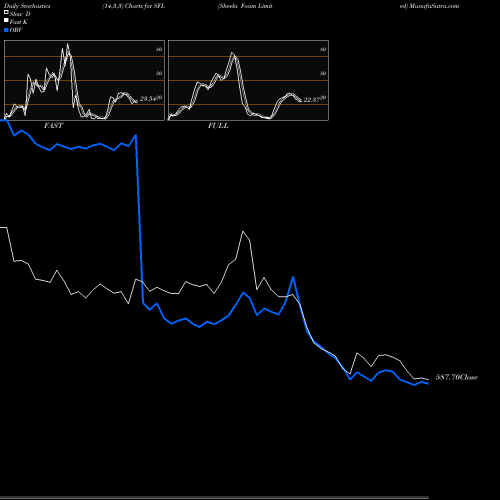Click the 80 level label in FAST chart

[x=159, y=49]
